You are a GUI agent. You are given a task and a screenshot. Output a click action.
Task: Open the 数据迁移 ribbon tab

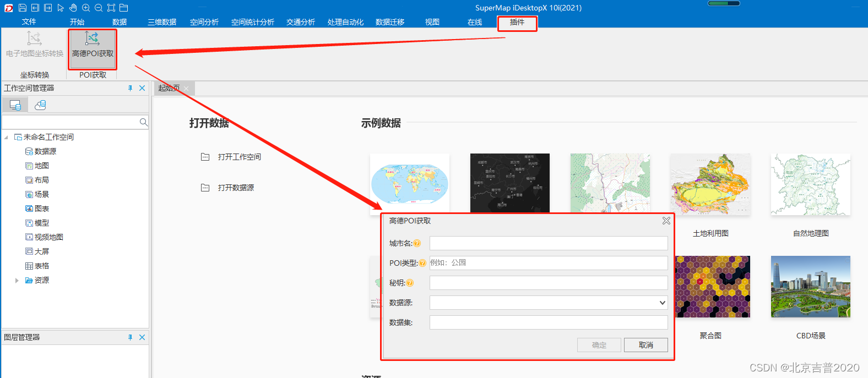coord(390,22)
